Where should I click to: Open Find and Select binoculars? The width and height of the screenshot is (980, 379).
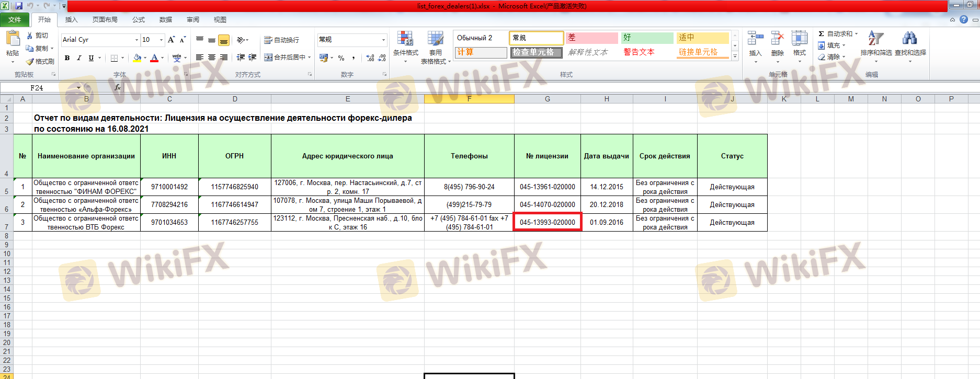click(x=909, y=39)
